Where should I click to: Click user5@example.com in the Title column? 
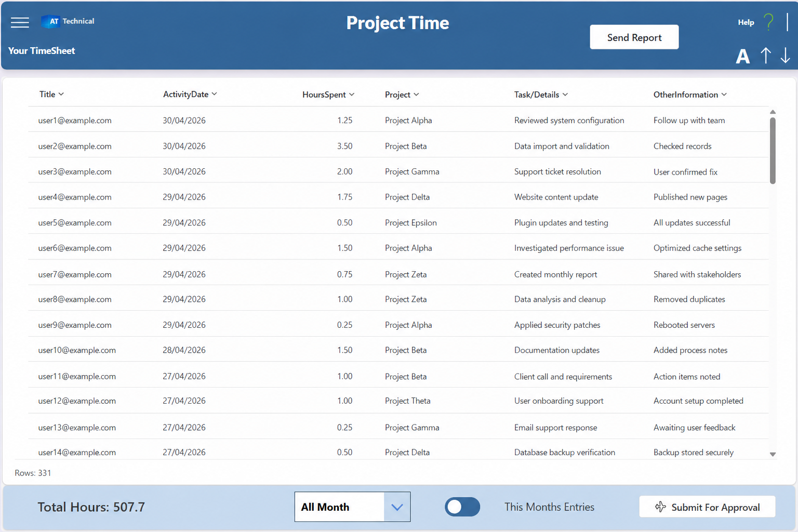(75, 222)
